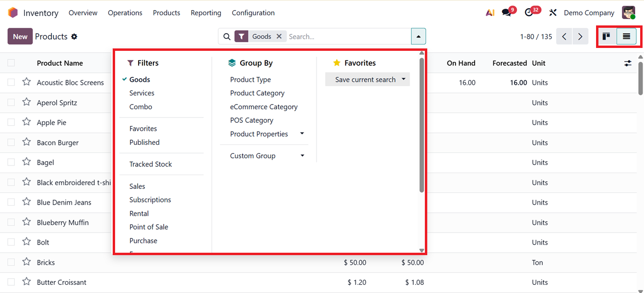Click the New button
Screen dimensions: 644x293
pyautogui.click(x=20, y=36)
